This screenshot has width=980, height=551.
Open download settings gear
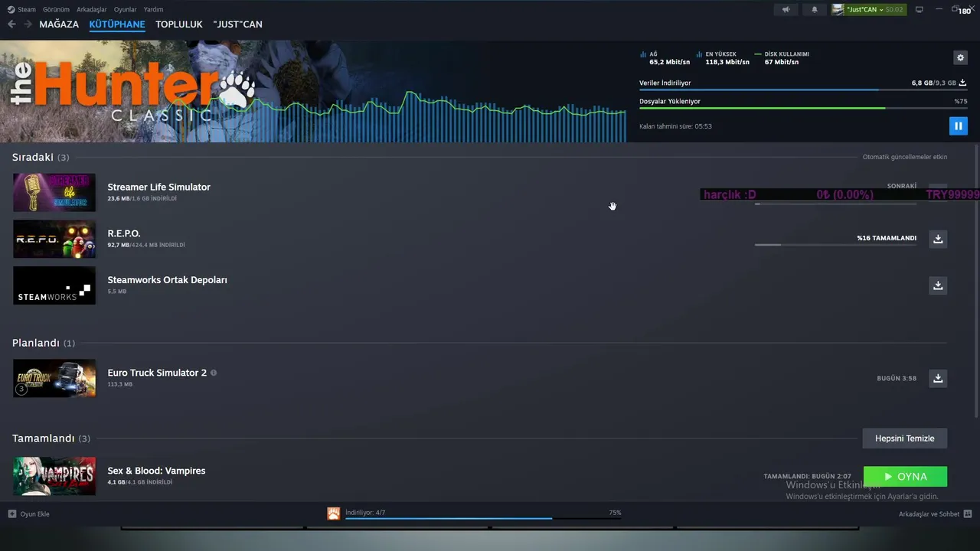pyautogui.click(x=960, y=57)
